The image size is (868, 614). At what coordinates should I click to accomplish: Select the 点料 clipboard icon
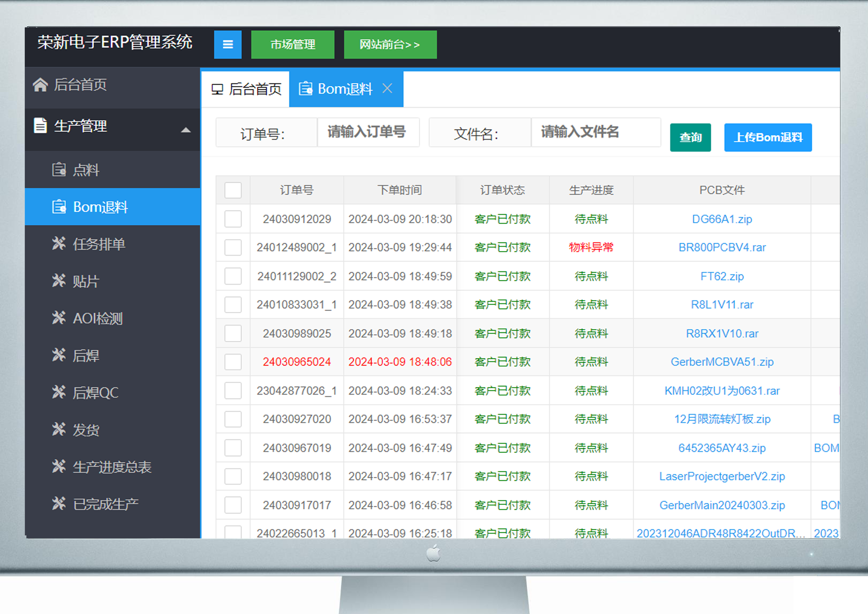[59, 170]
